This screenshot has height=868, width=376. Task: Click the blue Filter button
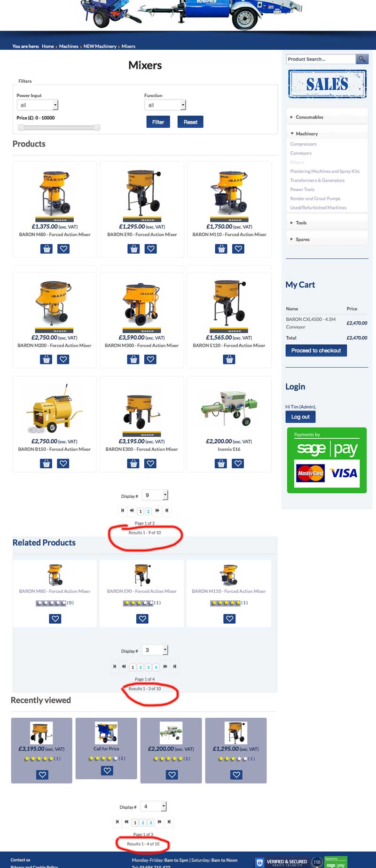pos(158,122)
